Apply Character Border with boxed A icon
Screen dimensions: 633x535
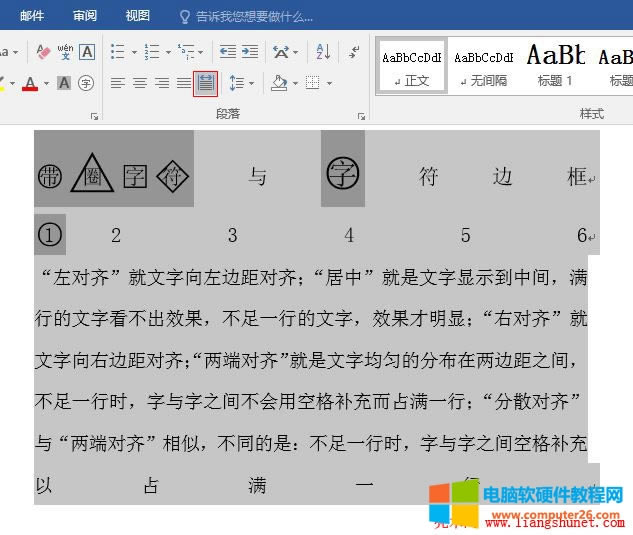[87, 52]
